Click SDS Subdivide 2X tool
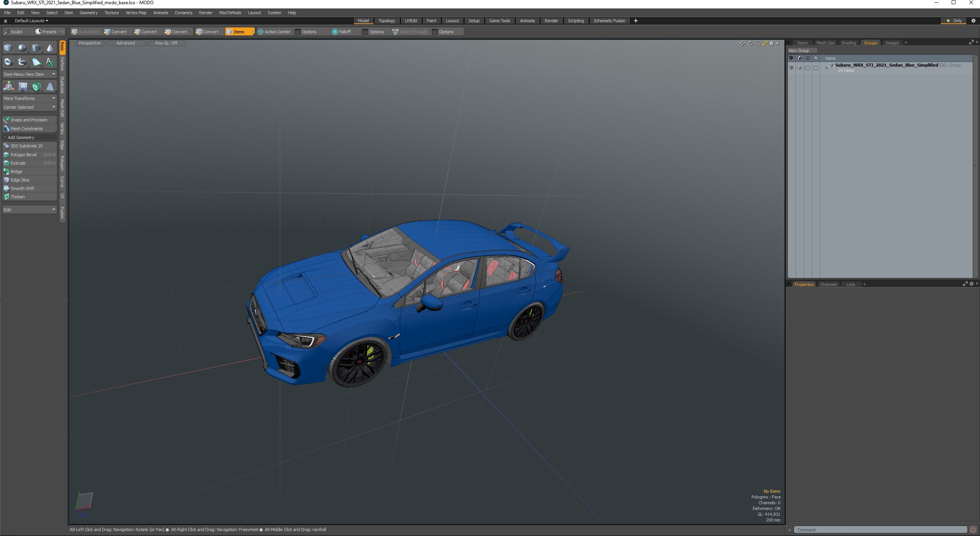Screen dimensions: 980x536 coord(29,146)
